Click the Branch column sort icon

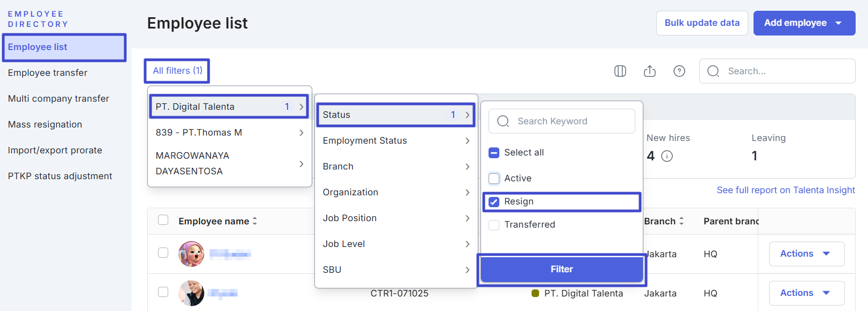click(682, 221)
